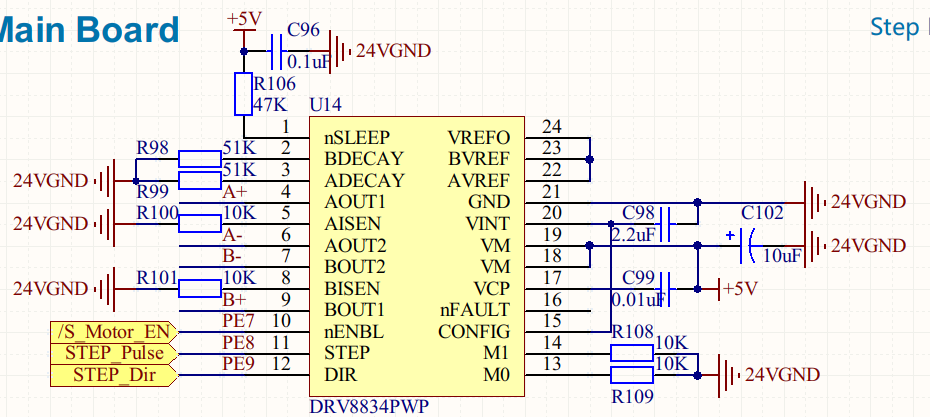The height and width of the screenshot is (417, 930).
Task: Click the 47K value of R106
Action: point(270,106)
